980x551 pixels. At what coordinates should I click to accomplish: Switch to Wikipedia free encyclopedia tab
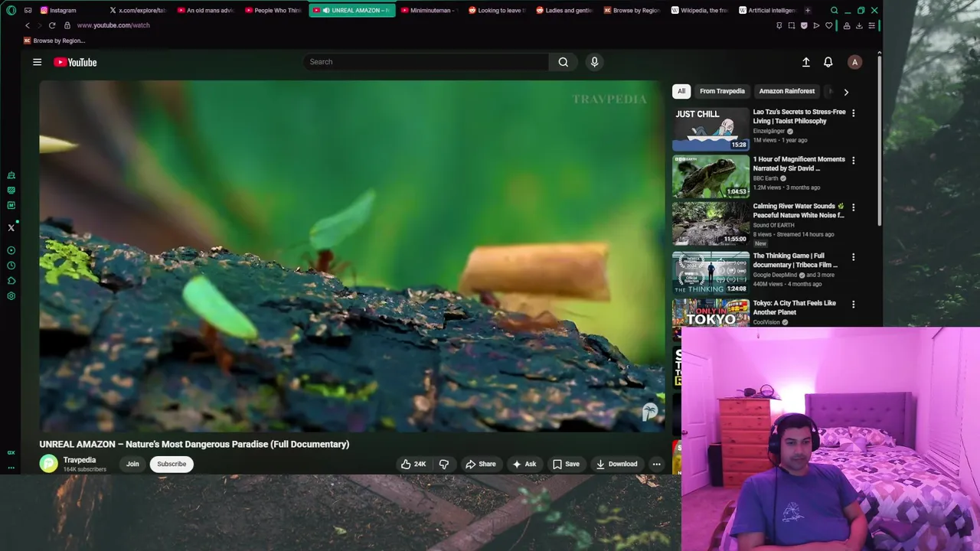[x=701, y=10]
